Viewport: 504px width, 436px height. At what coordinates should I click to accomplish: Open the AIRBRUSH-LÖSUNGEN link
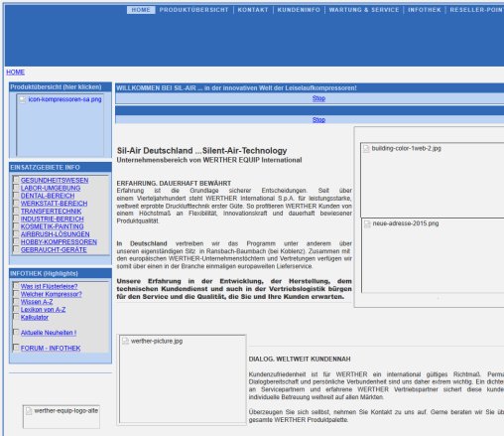pos(56,234)
